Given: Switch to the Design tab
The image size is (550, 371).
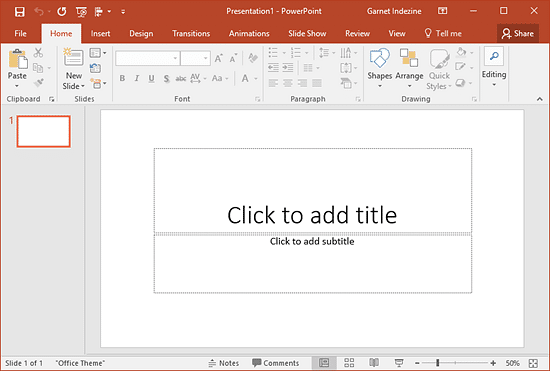Looking at the screenshot, I should 141,34.
